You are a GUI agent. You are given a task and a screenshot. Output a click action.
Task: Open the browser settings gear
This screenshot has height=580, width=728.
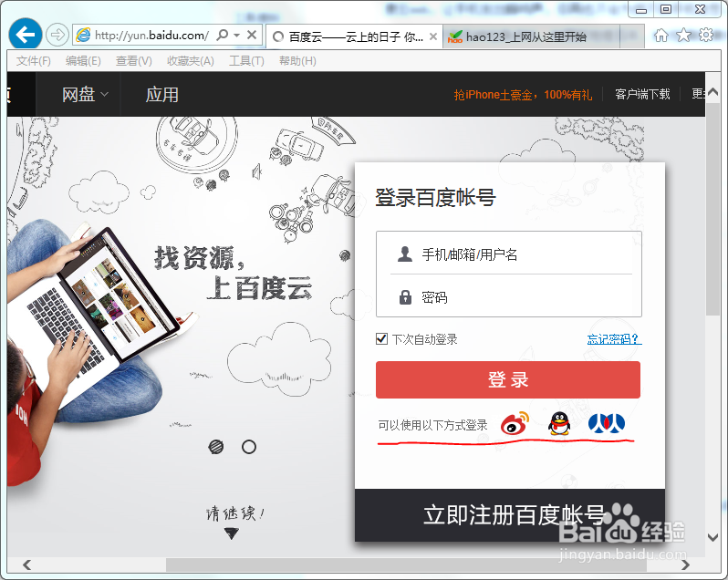[x=706, y=35]
